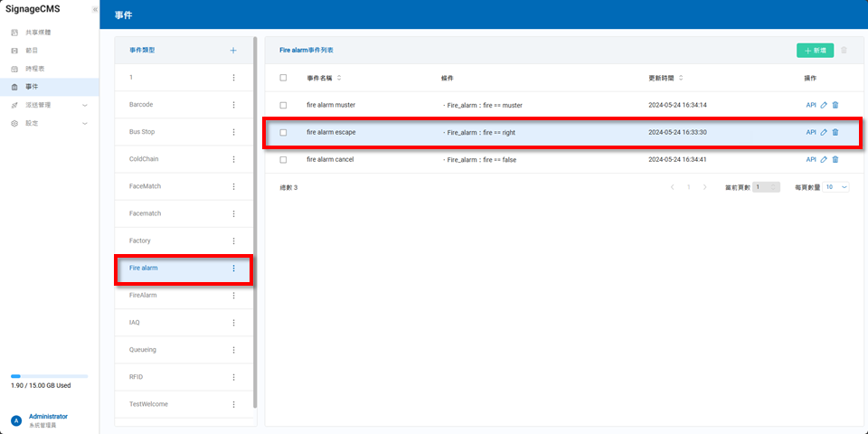868x434 pixels.
Task: Collapse the sidebar using the double-arrow icon
Action: [x=95, y=9]
